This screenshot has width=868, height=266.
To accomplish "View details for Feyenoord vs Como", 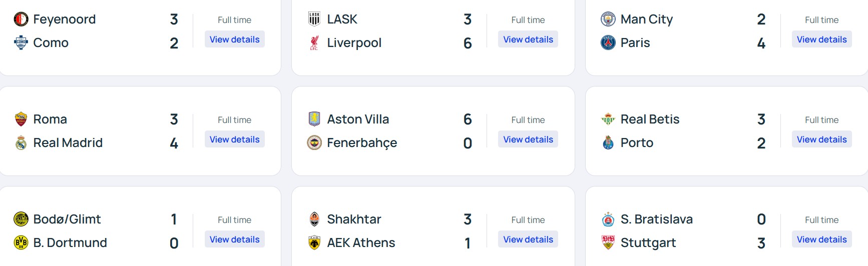I will (234, 39).
